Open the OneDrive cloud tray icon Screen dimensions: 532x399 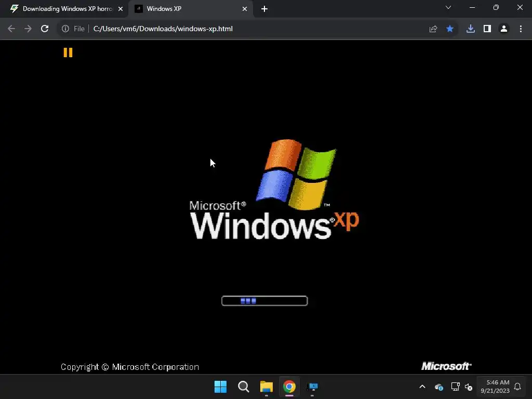438,387
